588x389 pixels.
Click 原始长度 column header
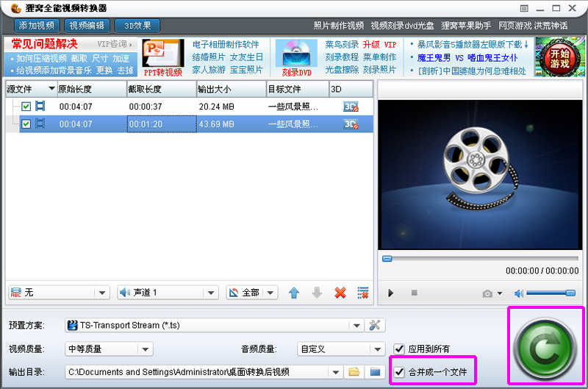click(93, 89)
